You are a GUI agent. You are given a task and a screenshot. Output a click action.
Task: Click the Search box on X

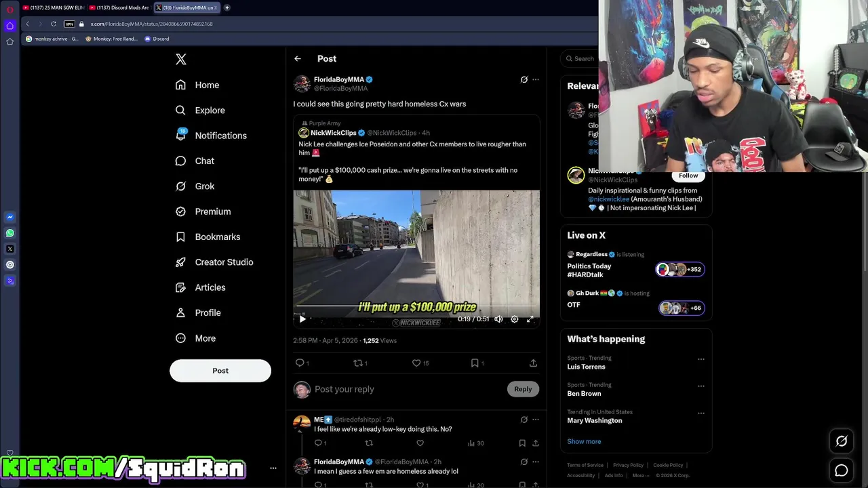(x=580, y=59)
